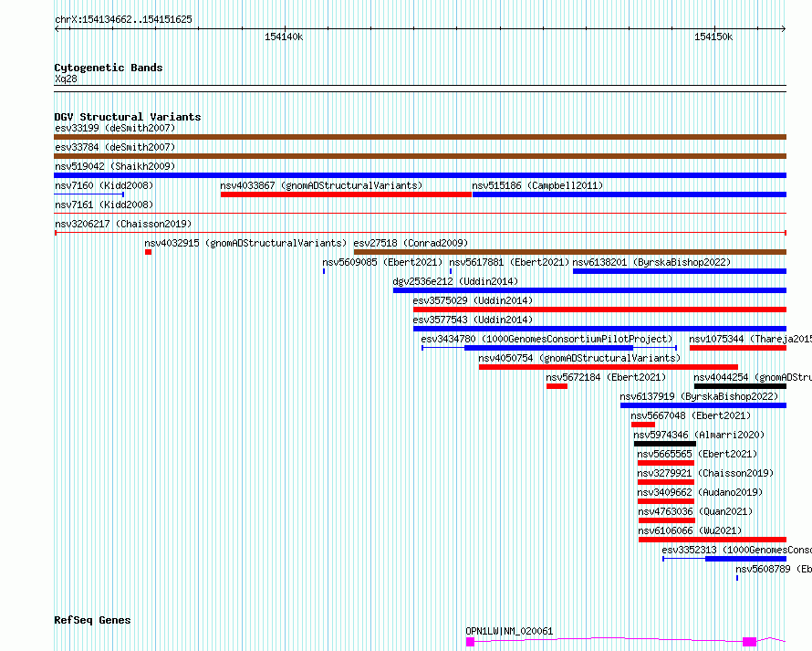This screenshot has width=812, height=651.
Task: Click the nsv7160 (Kidd2008) label
Action: [104, 185]
